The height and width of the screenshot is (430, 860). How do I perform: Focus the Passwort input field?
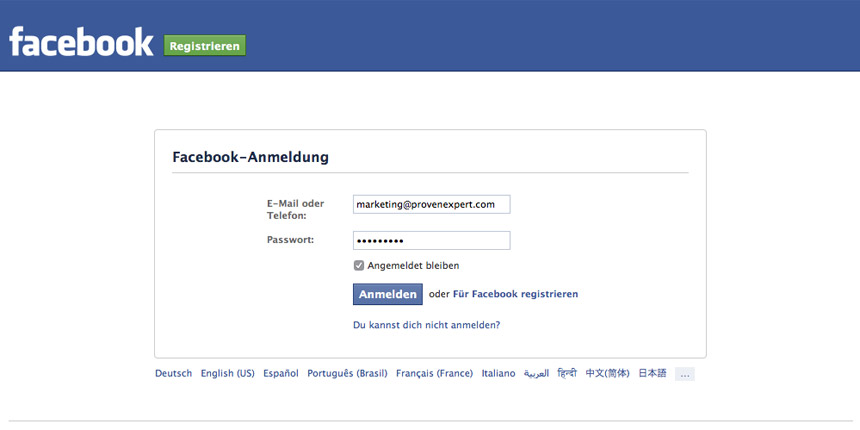pos(432,240)
